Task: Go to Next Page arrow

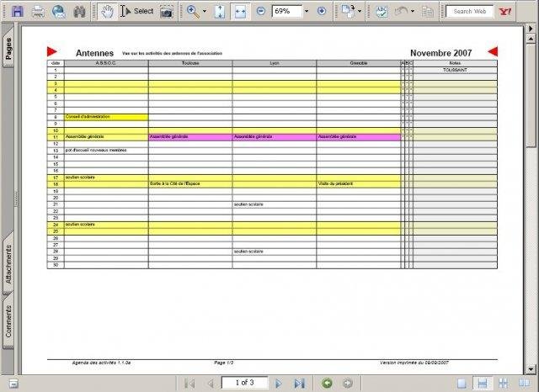Action: pos(279,383)
